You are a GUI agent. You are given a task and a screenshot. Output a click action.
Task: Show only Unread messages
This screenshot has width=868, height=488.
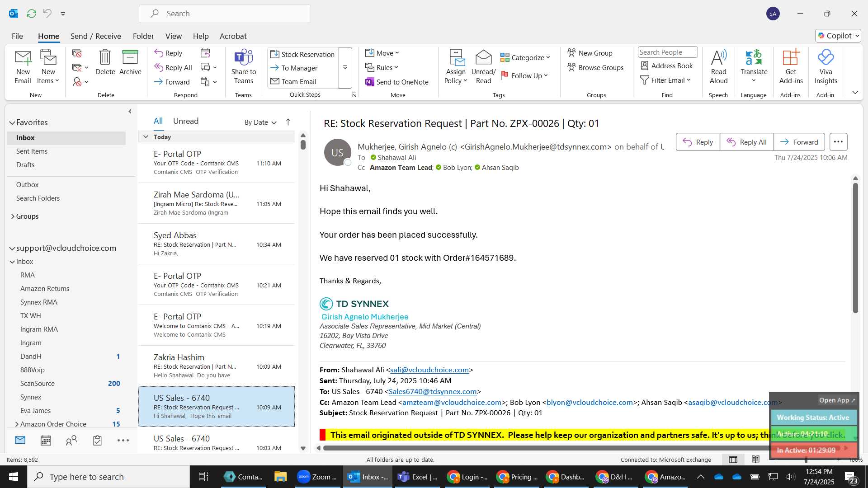185,121
